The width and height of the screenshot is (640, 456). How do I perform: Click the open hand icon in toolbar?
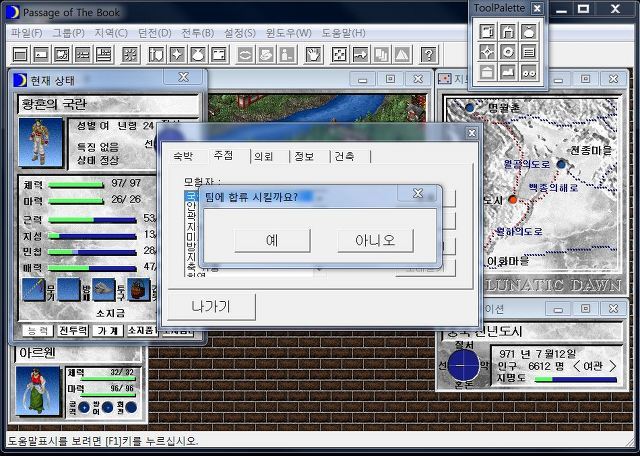(x=313, y=54)
